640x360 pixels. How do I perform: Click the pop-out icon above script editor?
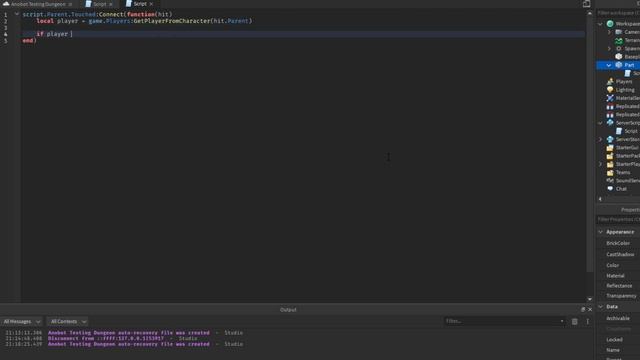tap(587, 4)
